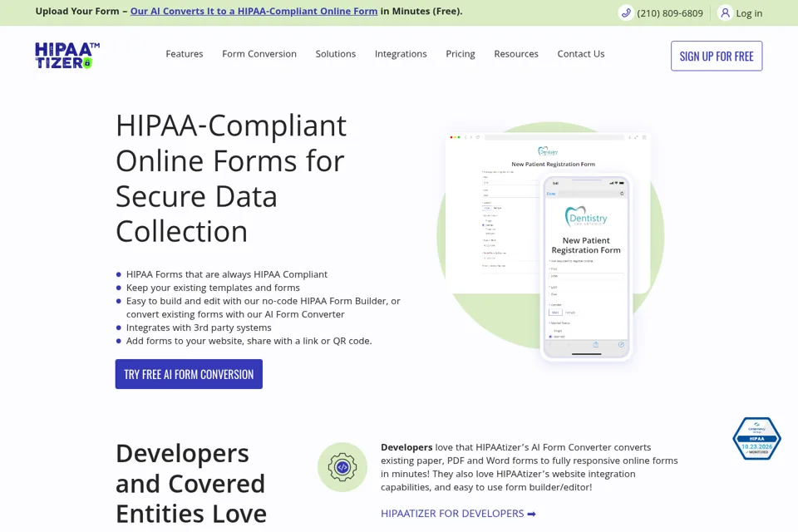Click the New Patient Registration Form preview image
The width and height of the screenshot is (798, 532).
point(550,240)
